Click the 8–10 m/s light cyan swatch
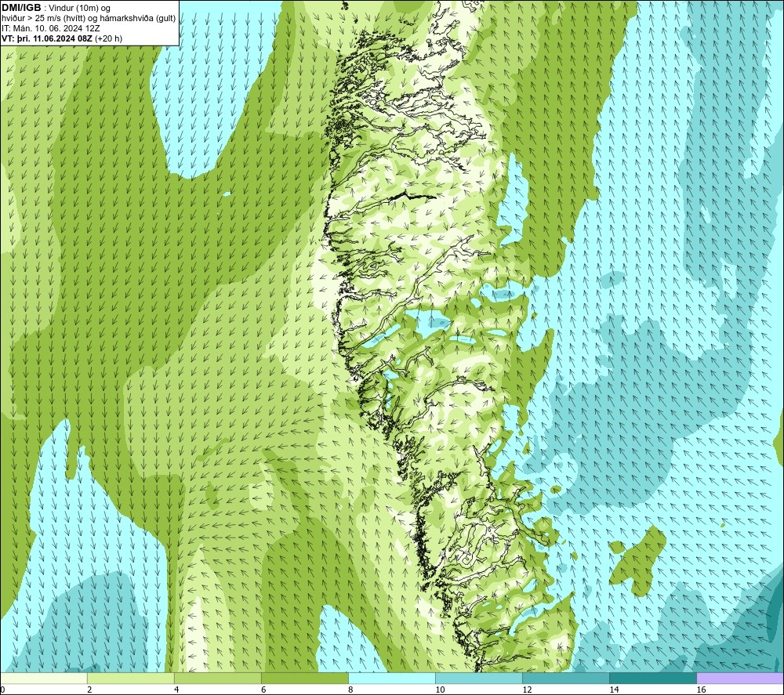Image resolution: width=784 pixels, height=695 pixels. tap(392, 678)
